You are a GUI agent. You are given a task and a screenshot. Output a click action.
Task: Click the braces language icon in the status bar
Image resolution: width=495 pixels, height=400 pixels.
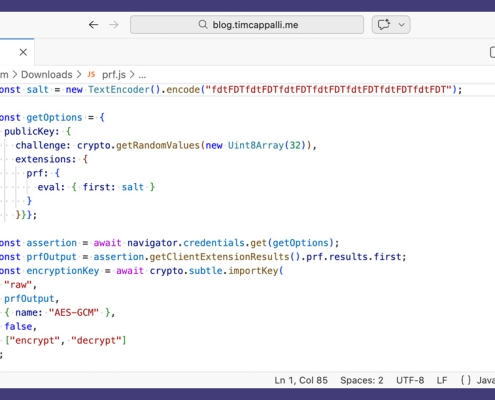click(x=466, y=380)
